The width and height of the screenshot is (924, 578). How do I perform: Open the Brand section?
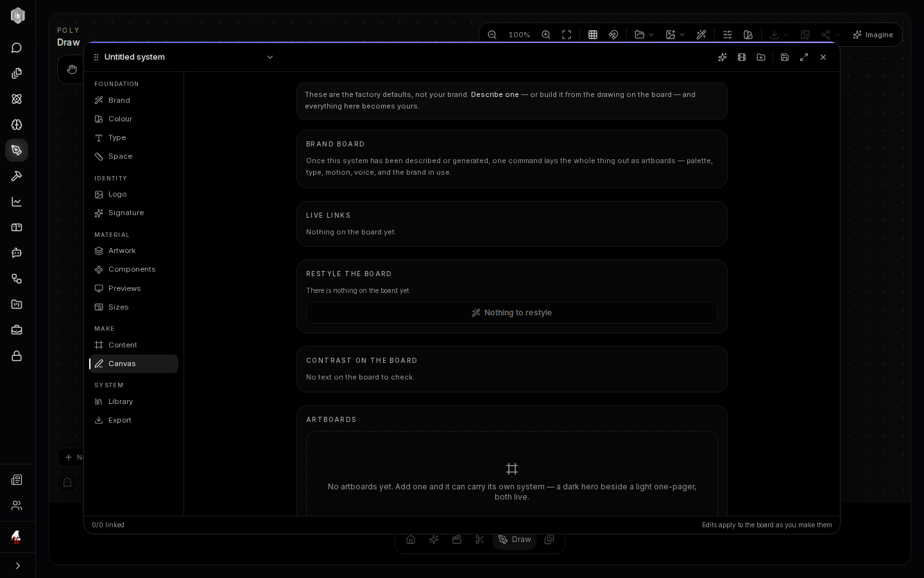click(x=134, y=100)
